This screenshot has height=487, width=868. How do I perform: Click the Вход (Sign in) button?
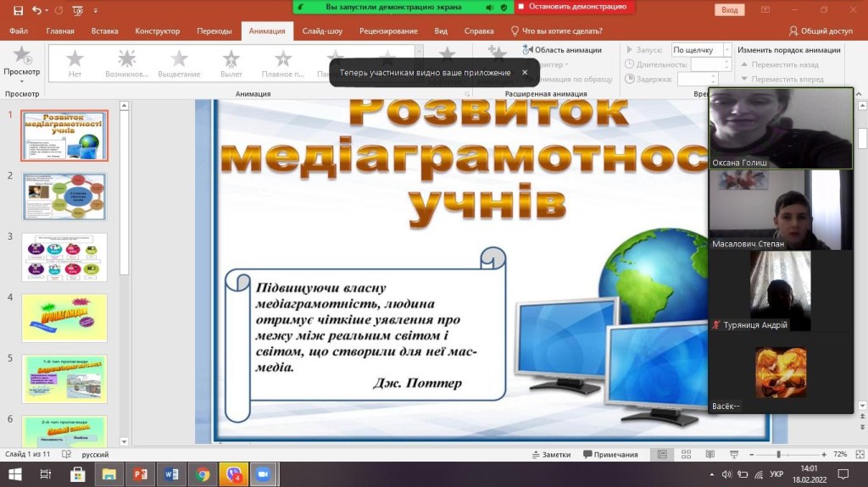point(729,10)
